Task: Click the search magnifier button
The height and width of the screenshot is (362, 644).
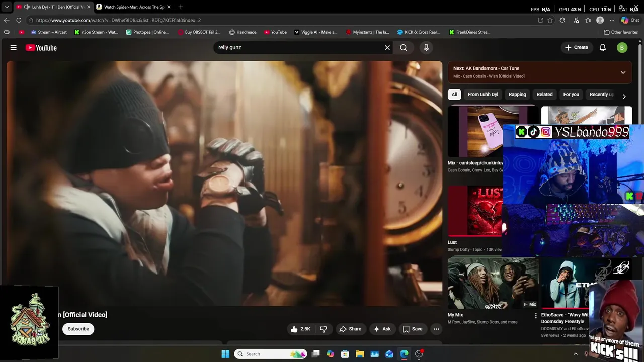Action: tap(404, 47)
